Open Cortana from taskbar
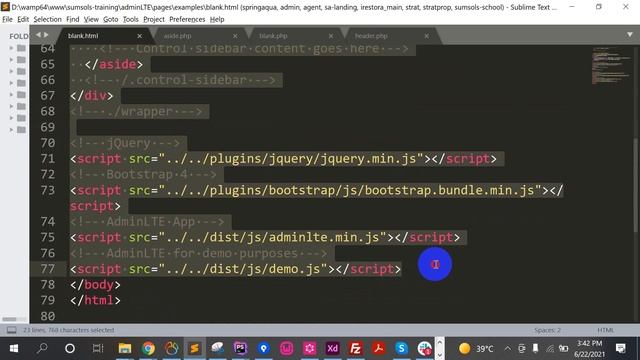640x360 pixels. click(70, 348)
